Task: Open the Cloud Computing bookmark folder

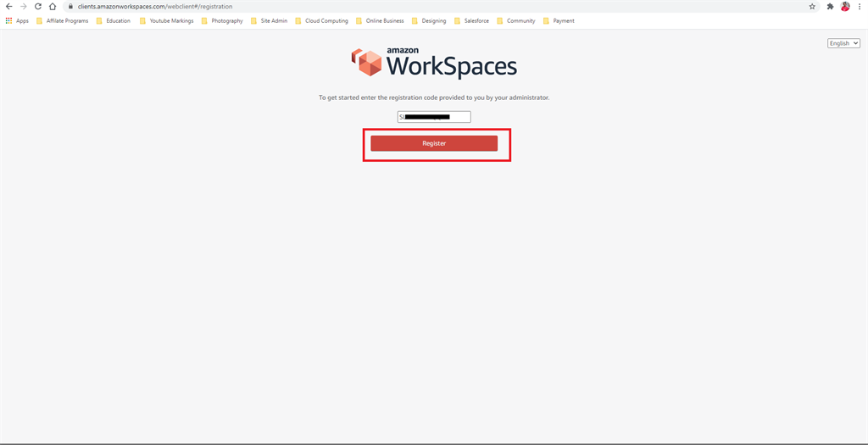Action: [x=321, y=21]
